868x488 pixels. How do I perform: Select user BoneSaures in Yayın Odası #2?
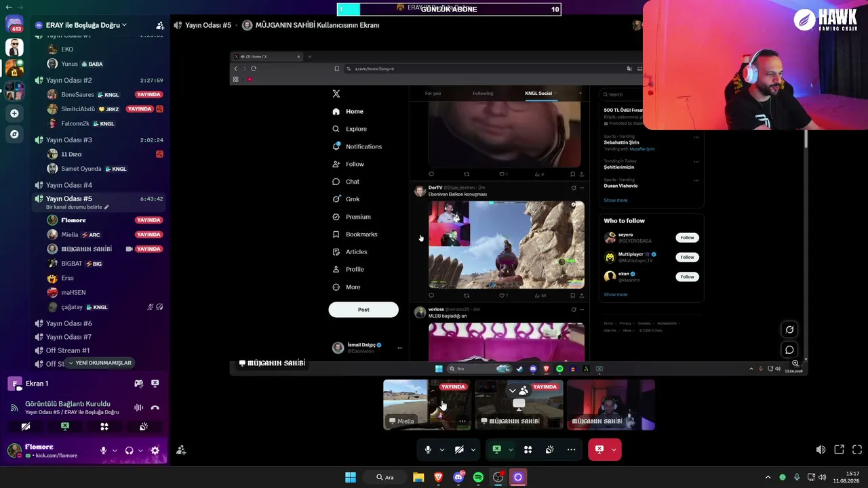click(105, 95)
